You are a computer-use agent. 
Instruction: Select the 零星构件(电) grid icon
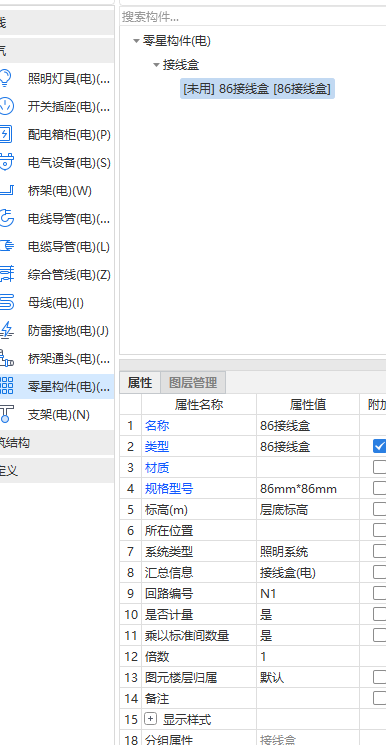click(6, 386)
